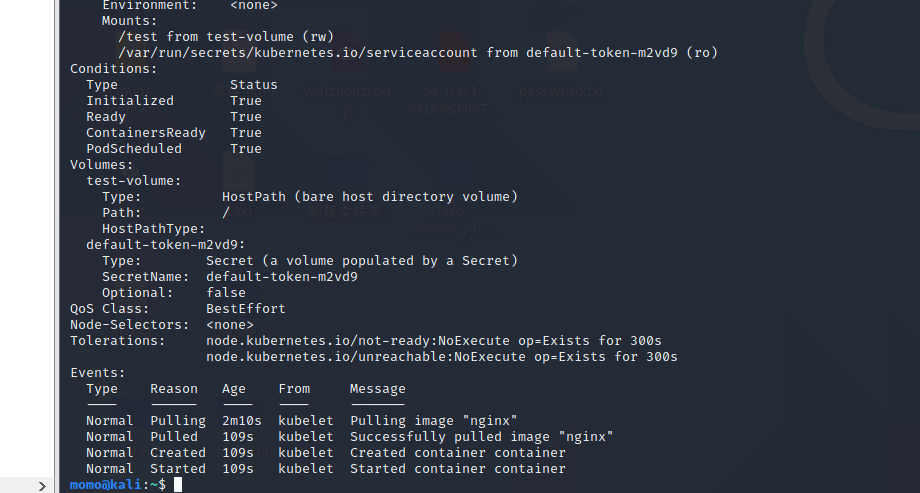This screenshot has height=493, width=920.
Task: Click the "2m10s" event age value
Action: tap(241, 421)
